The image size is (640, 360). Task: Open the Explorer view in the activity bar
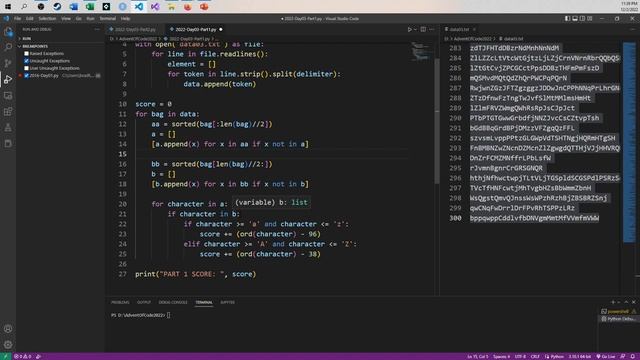pos(8,31)
